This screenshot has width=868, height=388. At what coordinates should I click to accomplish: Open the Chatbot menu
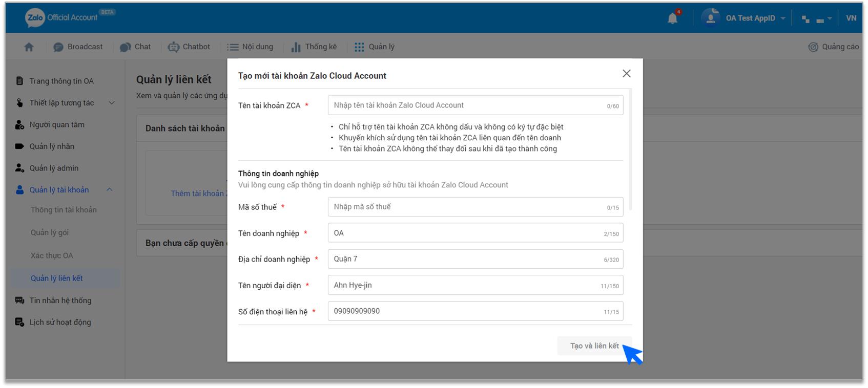[189, 47]
